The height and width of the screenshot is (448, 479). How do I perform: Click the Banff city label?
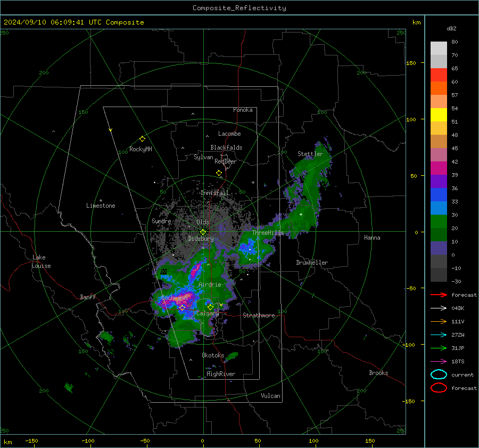point(88,297)
